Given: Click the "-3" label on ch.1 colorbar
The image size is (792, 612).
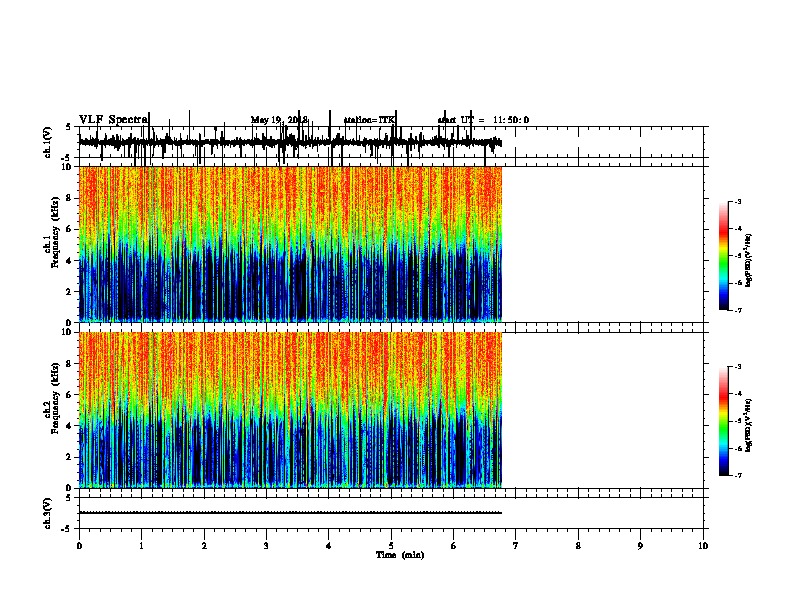Looking at the screenshot, I should pos(738,201).
